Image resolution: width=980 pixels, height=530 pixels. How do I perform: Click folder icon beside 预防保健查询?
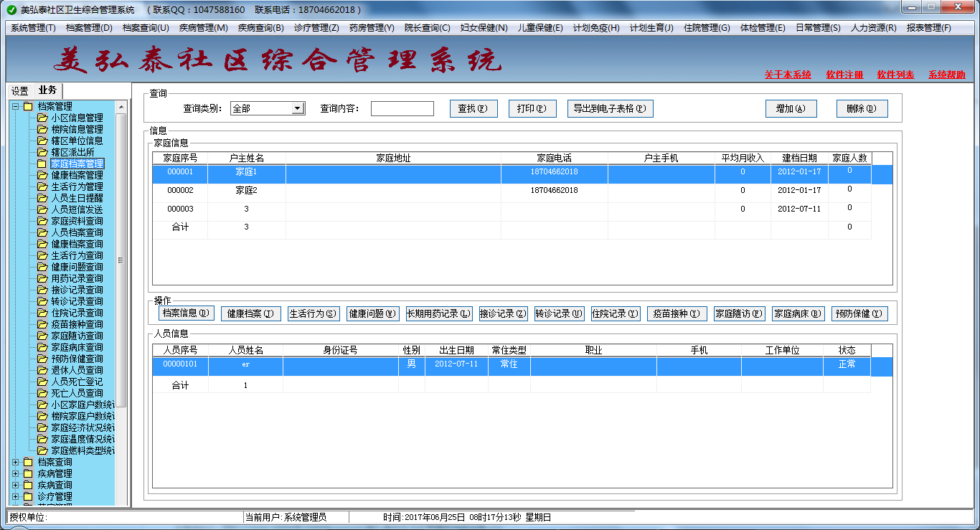click(x=42, y=359)
